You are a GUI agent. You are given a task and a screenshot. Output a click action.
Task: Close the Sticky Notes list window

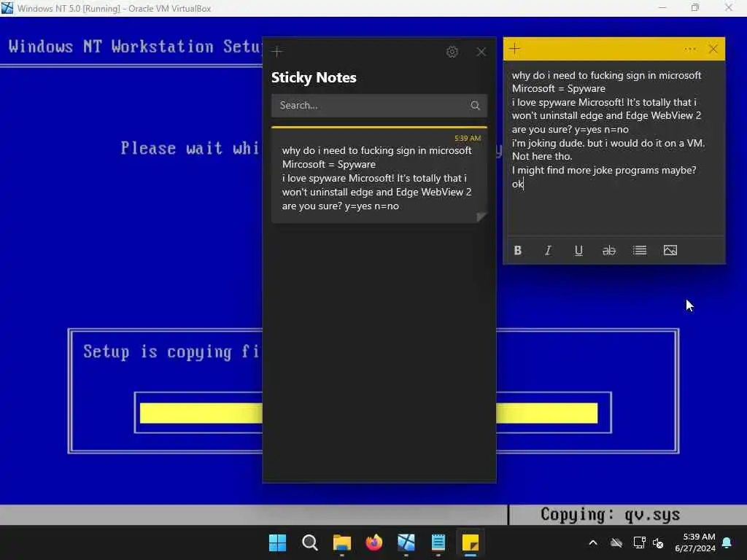(481, 52)
